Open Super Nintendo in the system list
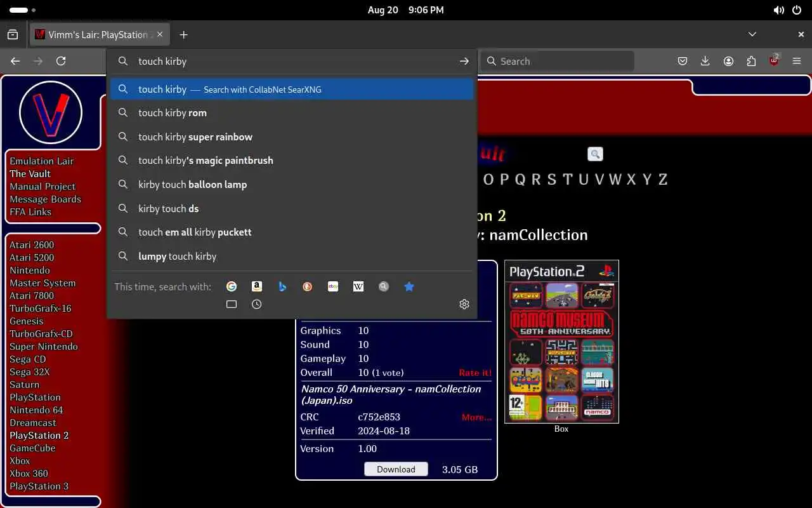The height and width of the screenshot is (508, 812). tap(44, 347)
